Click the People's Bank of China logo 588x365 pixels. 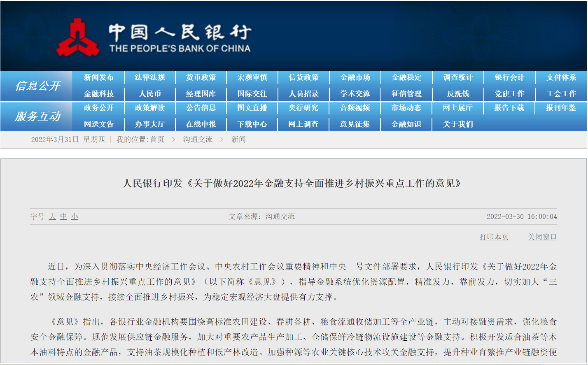154,37
